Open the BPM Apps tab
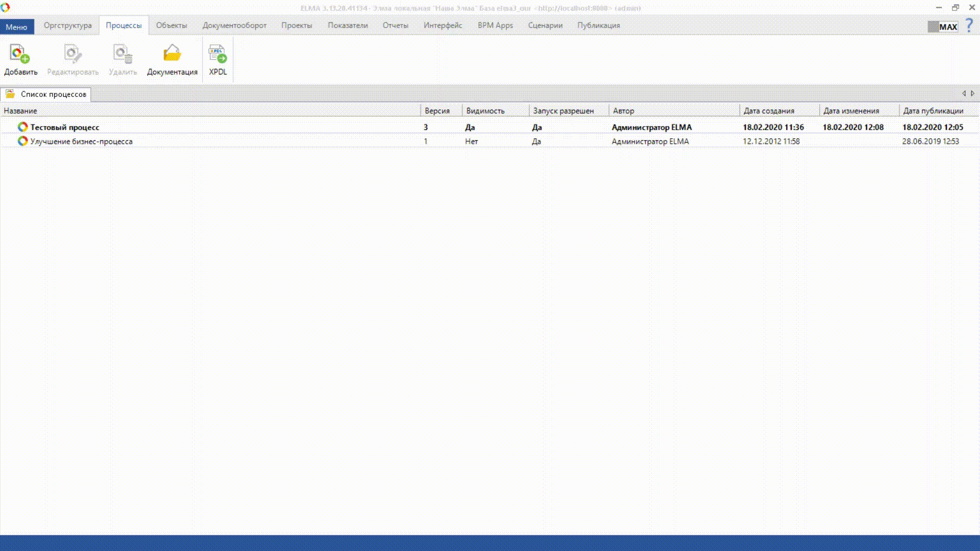The height and width of the screenshot is (551, 980). click(495, 26)
